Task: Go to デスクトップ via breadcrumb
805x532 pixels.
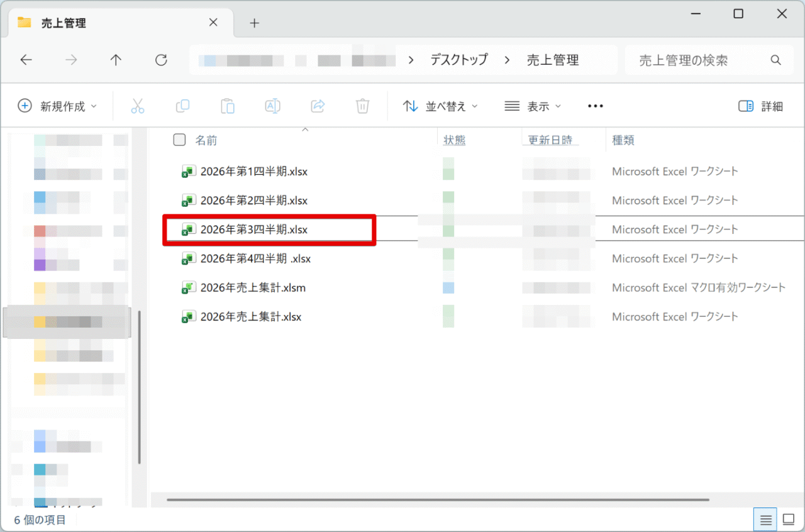Action: 459,60
